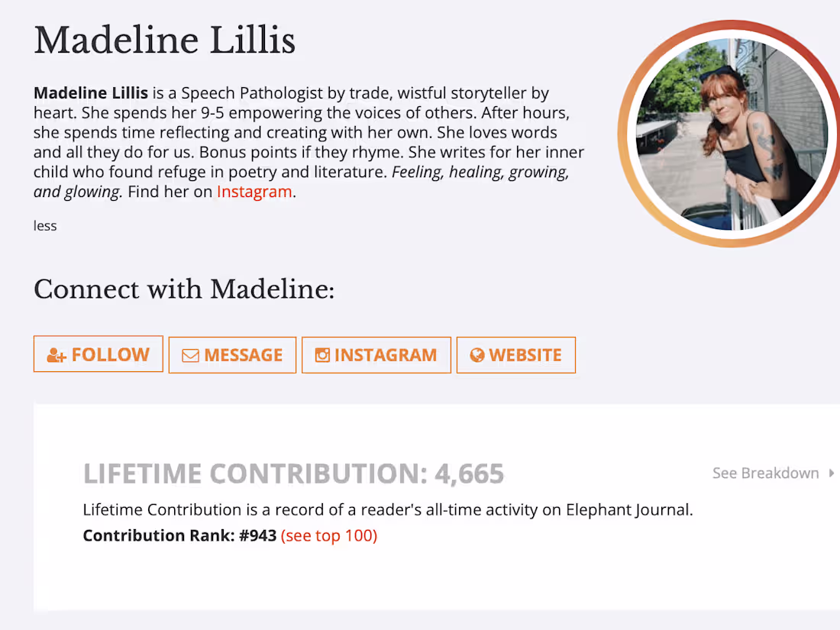Image resolution: width=840 pixels, height=630 pixels.
Task: Follow Madeline Lillis
Action: point(98,354)
